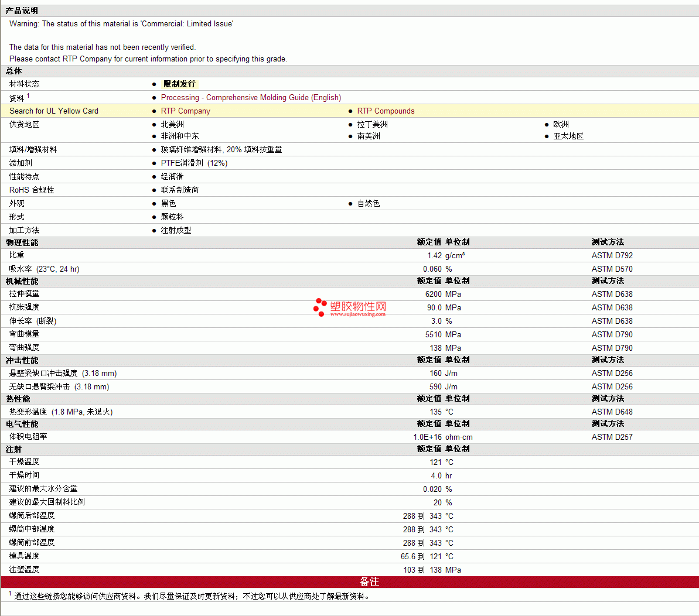This screenshot has width=699, height=616.
Task: Click the 北美洲 region entry
Action: click(172, 124)
